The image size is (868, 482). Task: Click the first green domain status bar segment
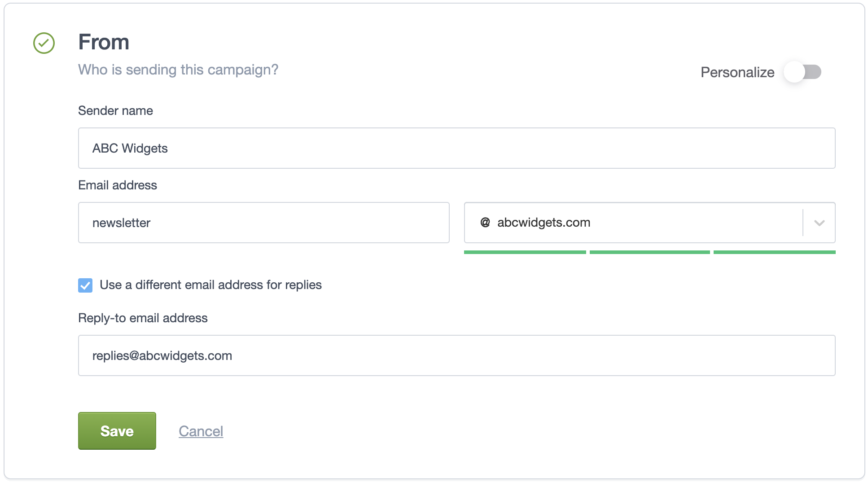click(525, 252)
